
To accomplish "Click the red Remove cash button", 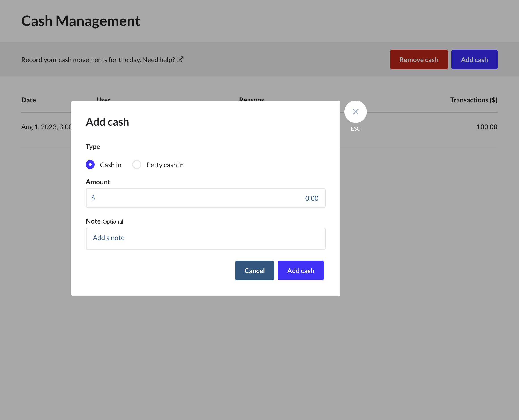I will pyautogui.click(x=419, y=59).
